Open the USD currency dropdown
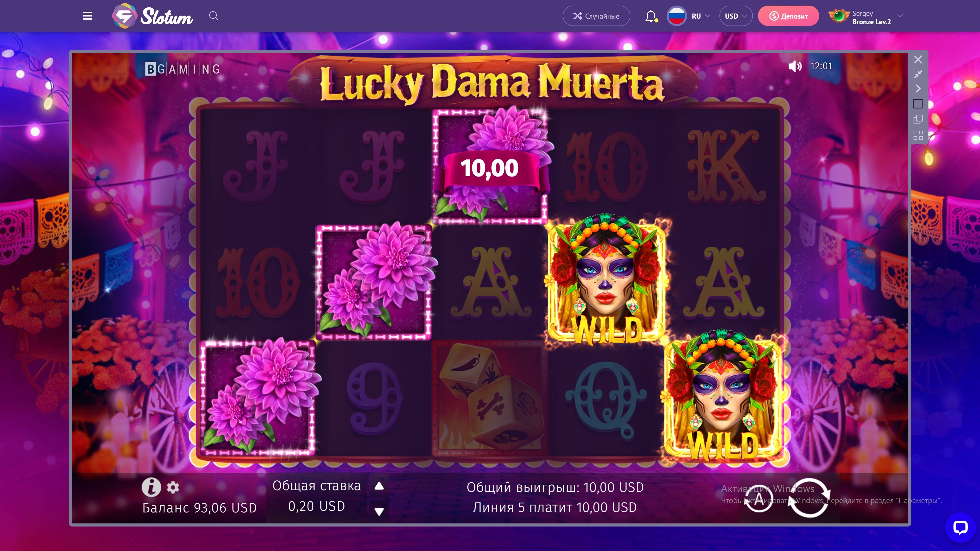 click(735, 16)
